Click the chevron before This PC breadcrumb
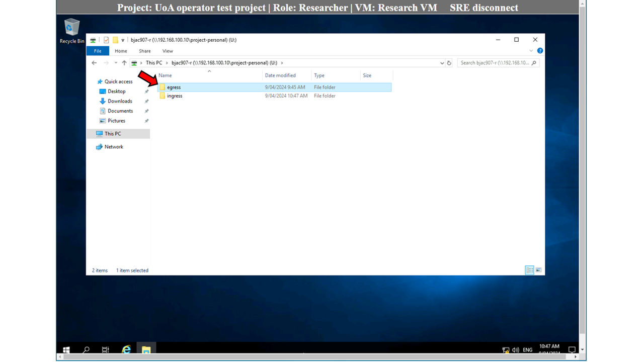Image resolution: width=644 pixels, height=362 pixels. click(x=141, y=63)
